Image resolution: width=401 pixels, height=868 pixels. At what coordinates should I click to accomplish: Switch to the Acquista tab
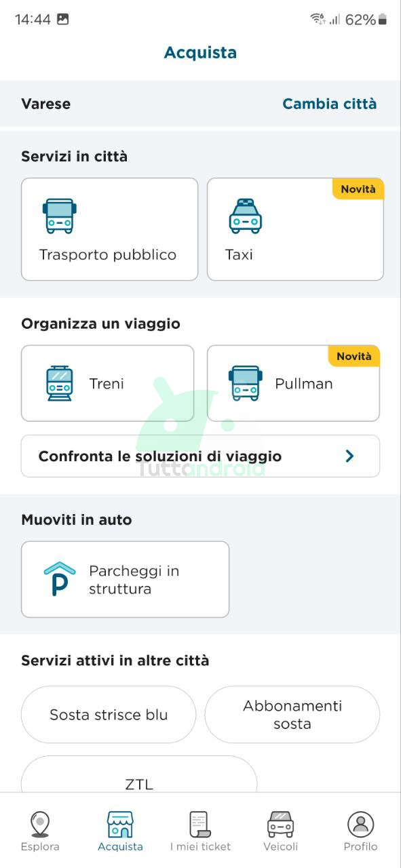tap(120, 831)
